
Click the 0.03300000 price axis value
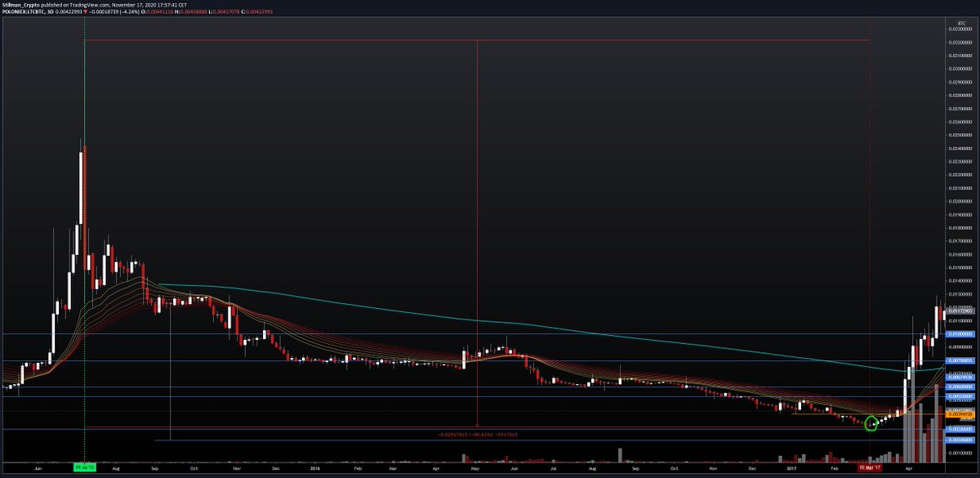(960, 29)
